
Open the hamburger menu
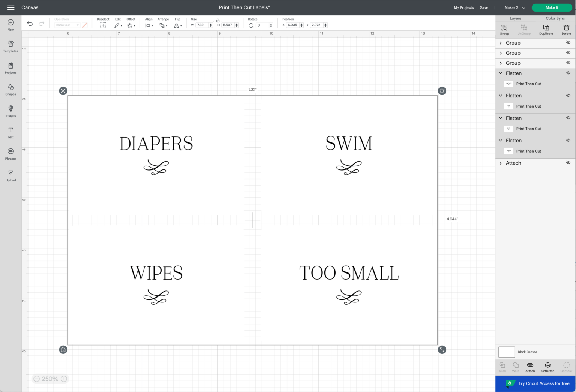(x=10, y=7)
